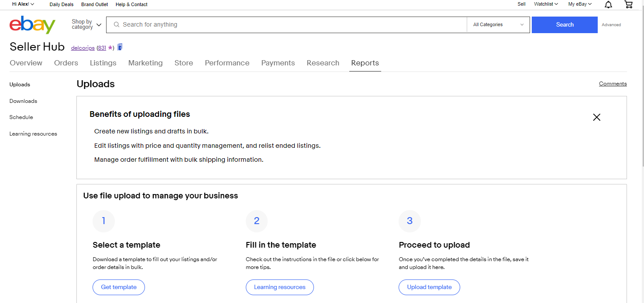The width and height of the screenshot is (644, 303).
Task: Expand the Hi Alex account dropdown
Action: (23, 4)
